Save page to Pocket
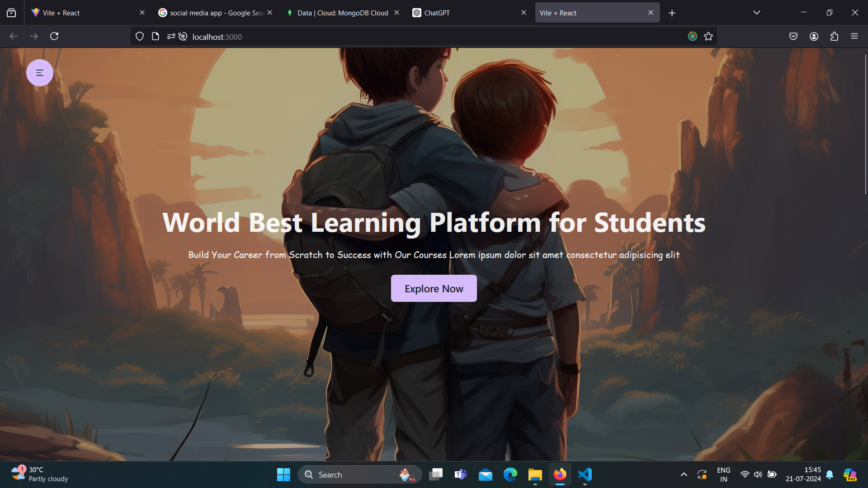Viewport: 868px width, 488px height. point(793,36)
